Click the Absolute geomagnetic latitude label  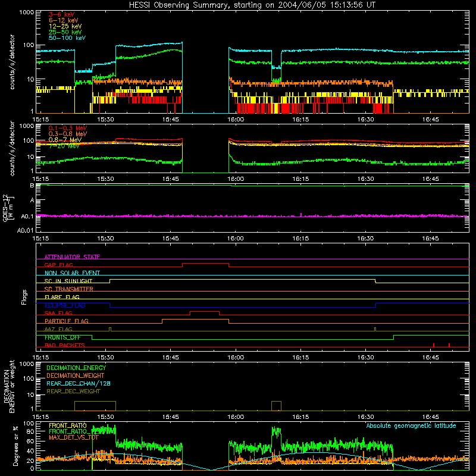point(411,425)
